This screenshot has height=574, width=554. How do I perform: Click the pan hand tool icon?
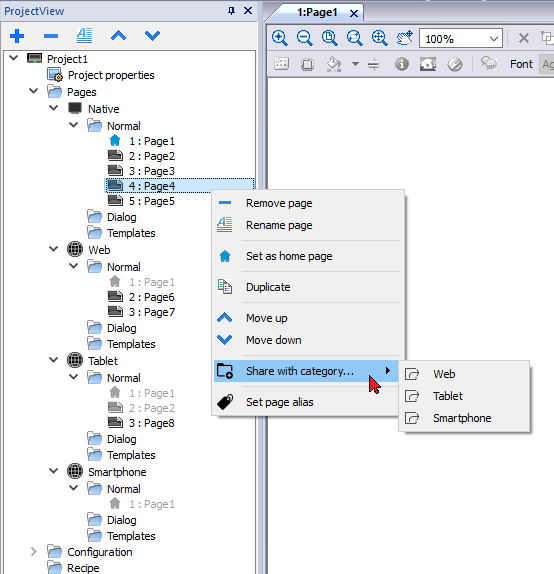405,38
